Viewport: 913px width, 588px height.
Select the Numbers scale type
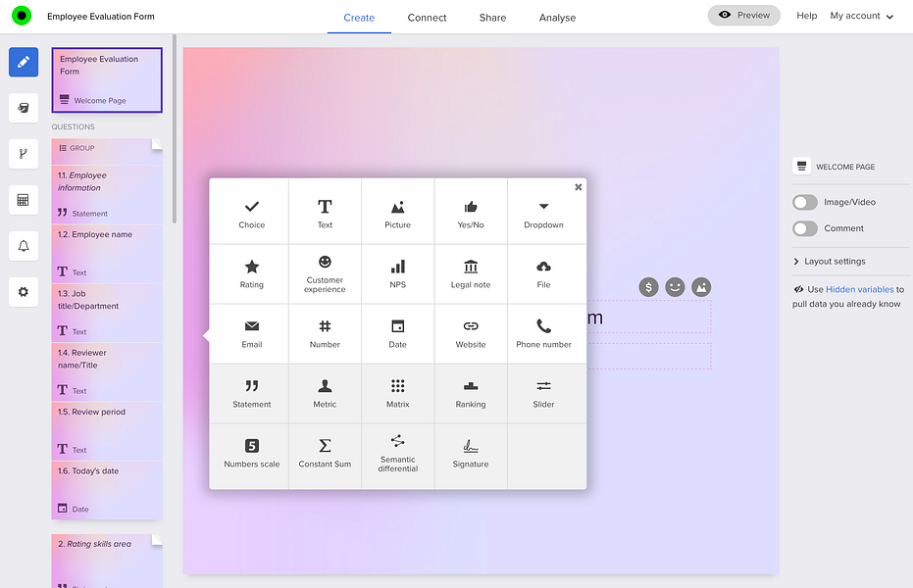coord(251,454)
